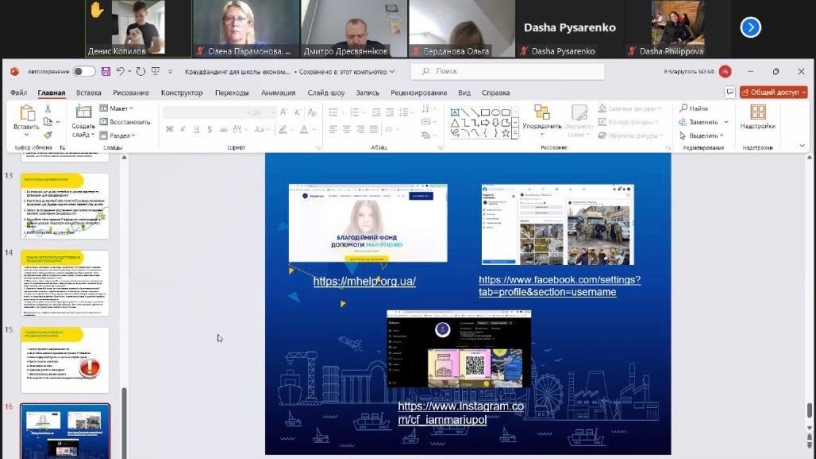Open the Справка ribbon tab
The image size is (816, 459).
tap(495, 93)
